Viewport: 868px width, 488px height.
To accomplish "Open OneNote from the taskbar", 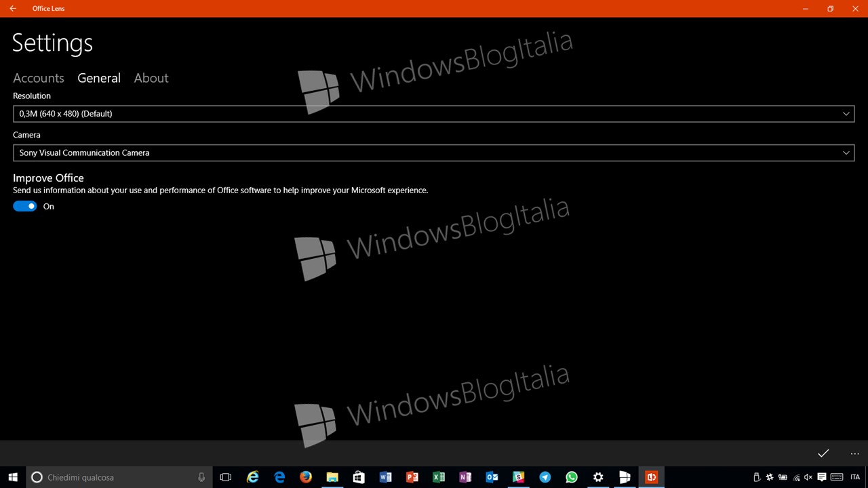I will (x=465, y=477).
